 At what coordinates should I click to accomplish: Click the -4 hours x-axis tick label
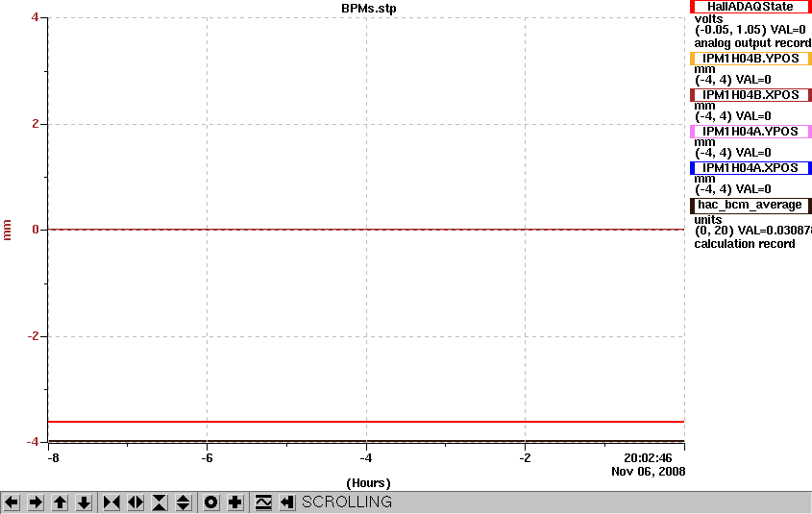[366, 458]
